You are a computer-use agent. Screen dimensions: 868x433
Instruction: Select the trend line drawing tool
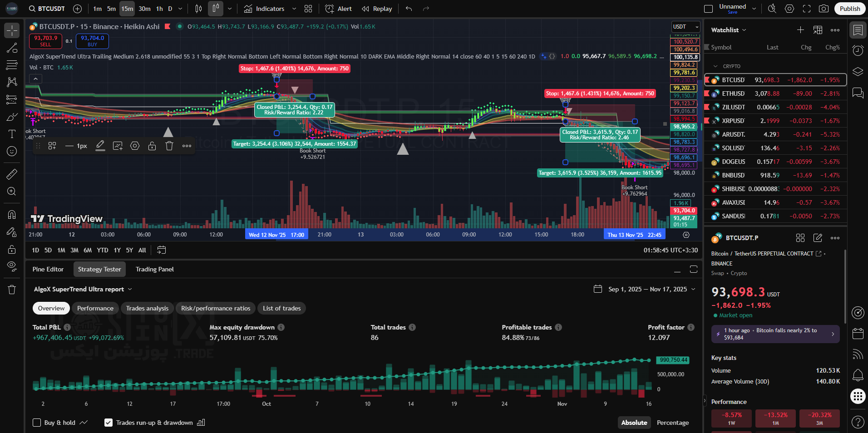tap(12, 48)
